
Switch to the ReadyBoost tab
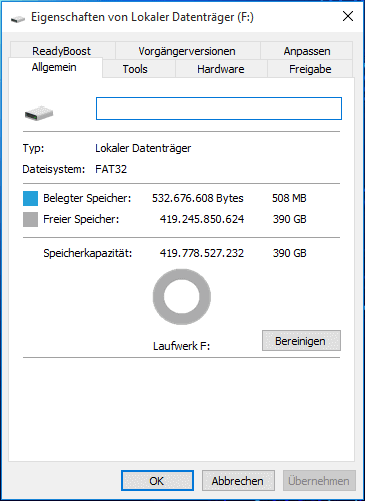tap(62, 51)
